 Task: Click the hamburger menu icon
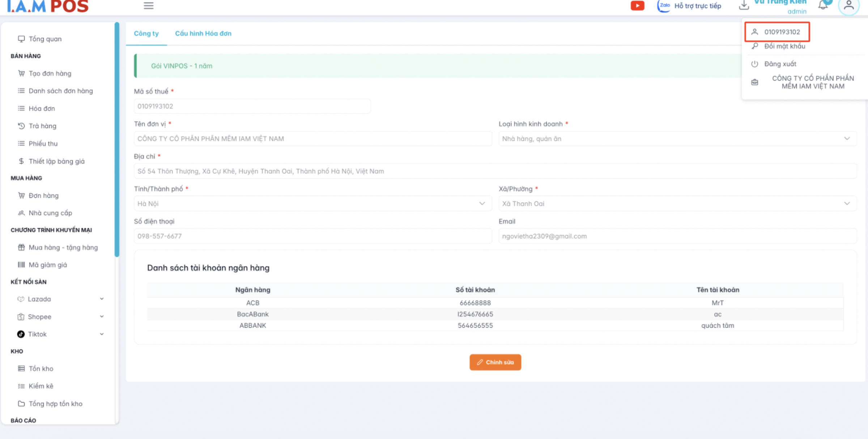pos(148,6)
